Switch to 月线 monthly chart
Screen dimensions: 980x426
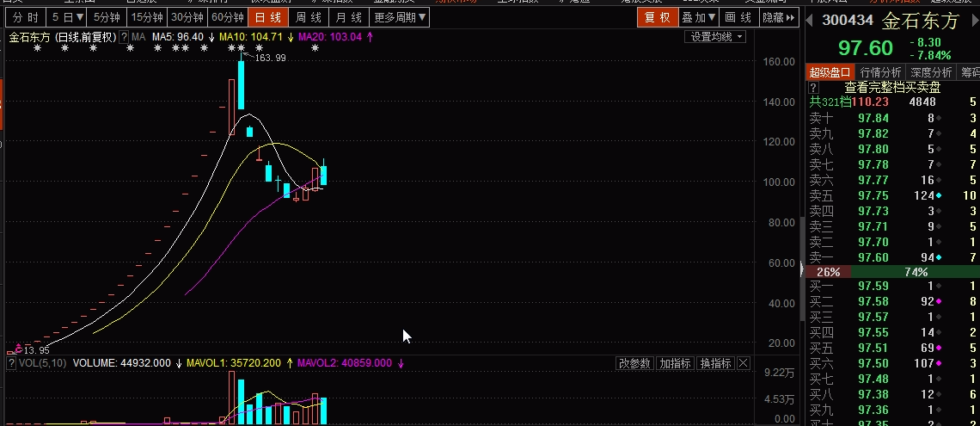click(349, 17)
